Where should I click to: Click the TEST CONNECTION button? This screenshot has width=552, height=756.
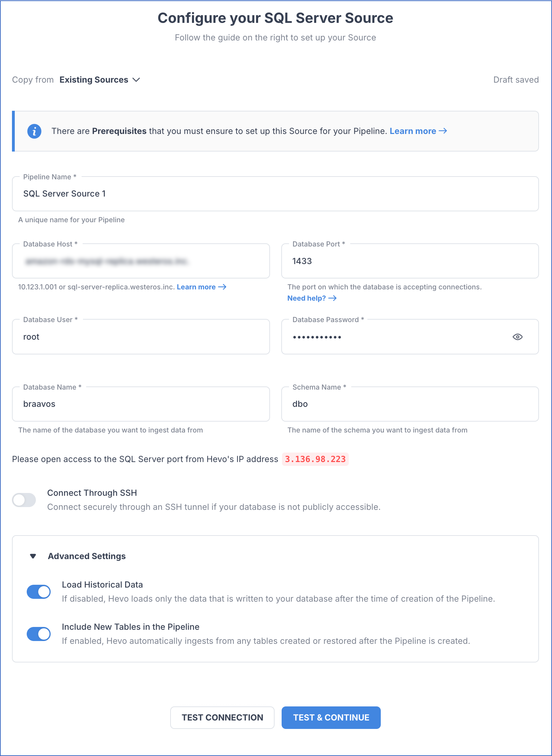tap(222, 717)
